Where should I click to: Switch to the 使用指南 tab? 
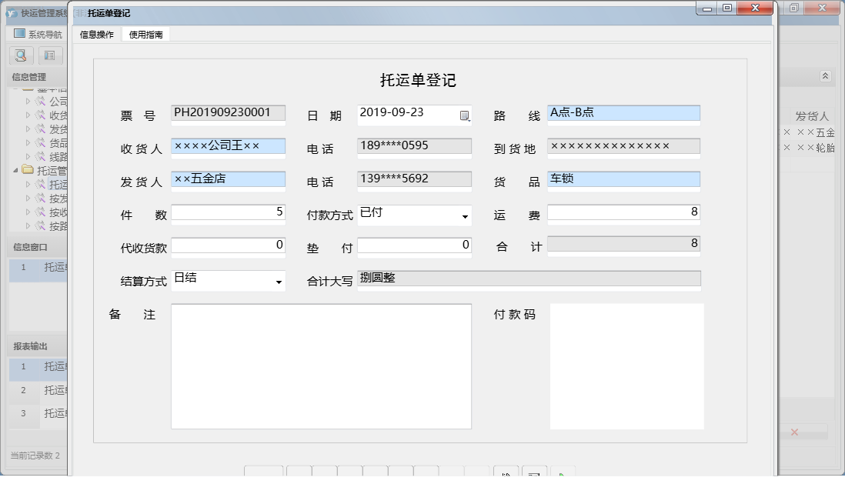(x=146, y=34)
